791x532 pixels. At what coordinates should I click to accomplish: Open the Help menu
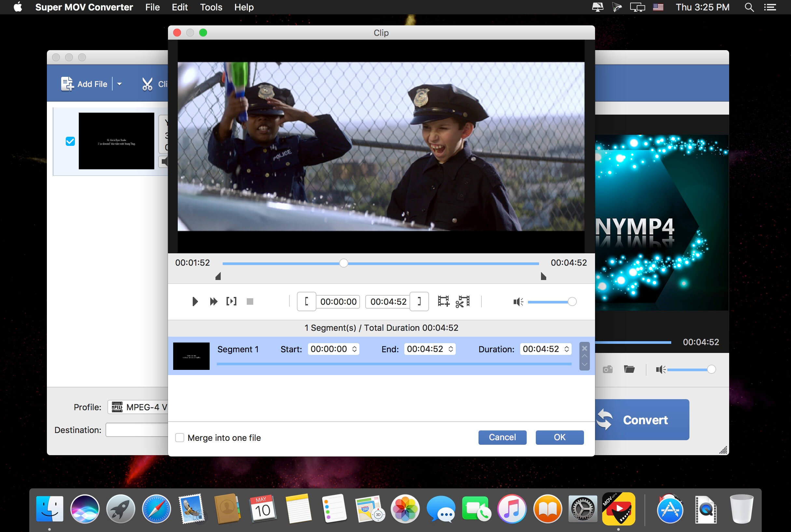point(244,7)
